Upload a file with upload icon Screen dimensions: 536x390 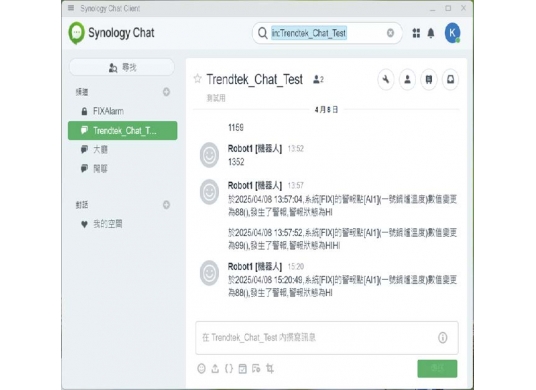215,368
